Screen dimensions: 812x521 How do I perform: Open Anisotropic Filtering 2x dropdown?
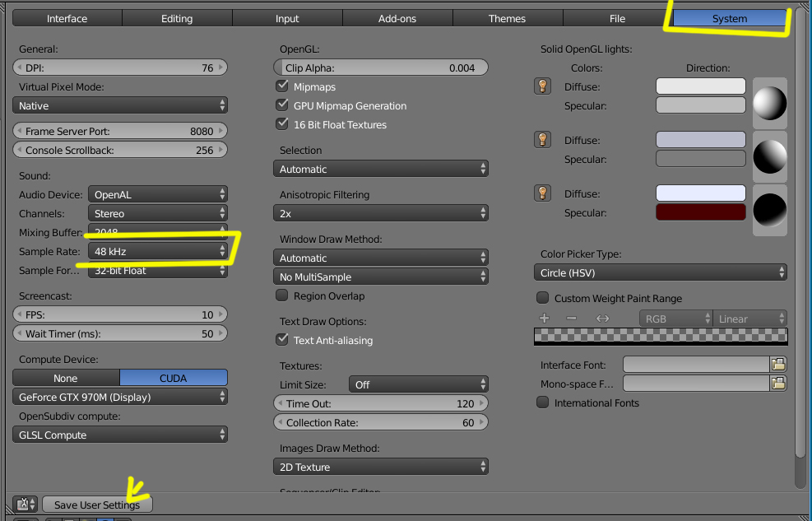(x=381, y=213)
